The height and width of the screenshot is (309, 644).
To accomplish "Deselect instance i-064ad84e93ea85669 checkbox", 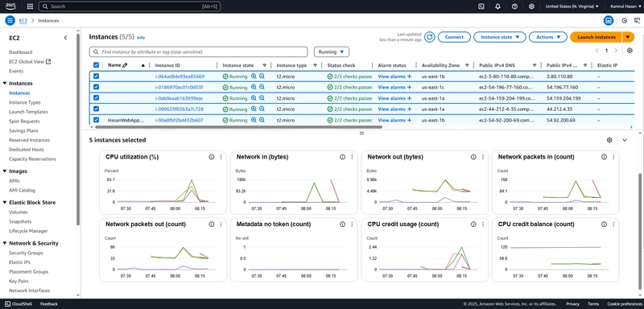I will click(96, 76).
